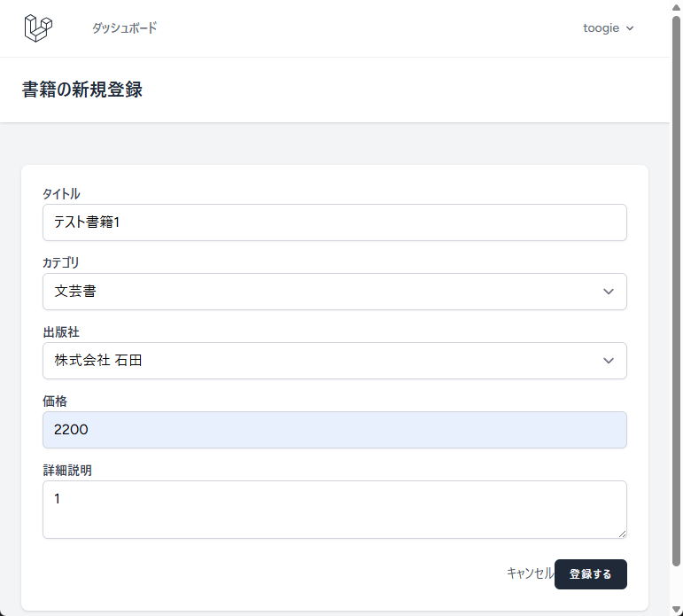Click the タイトル field label
This screenshot has width=683, height=616.
click(61, 194)
